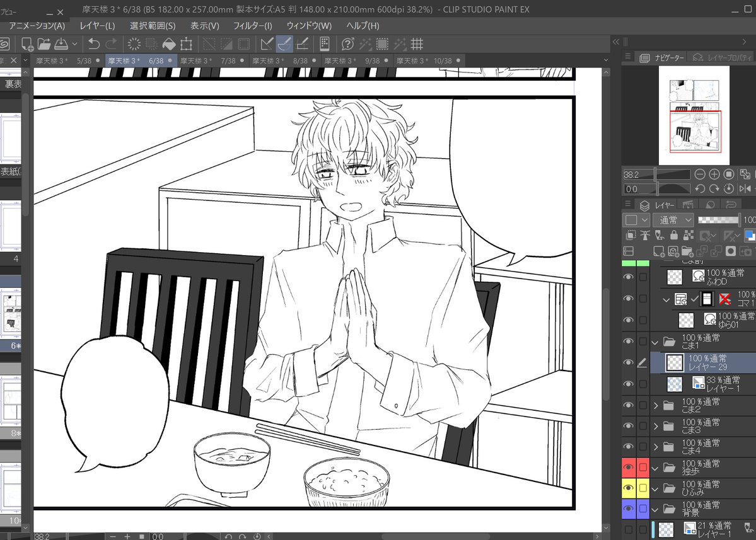
Task: Click the Undo arrow icon
Action: (x=93, y=44)
